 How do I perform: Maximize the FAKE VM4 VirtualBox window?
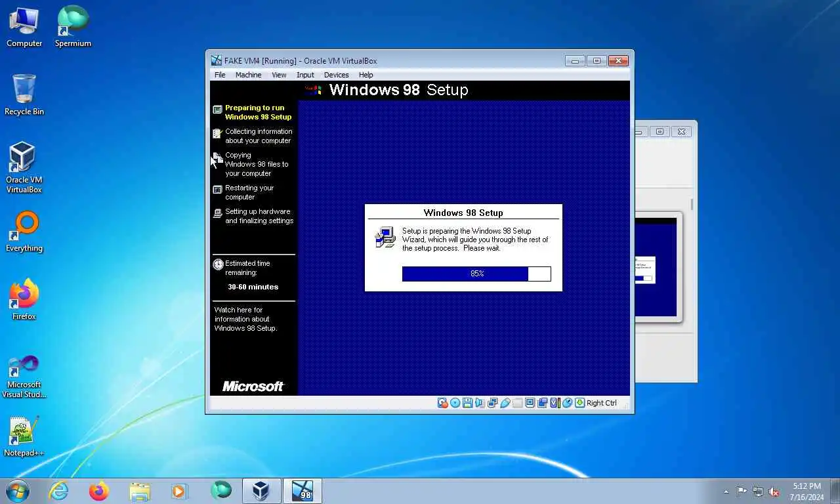point(597,61)
